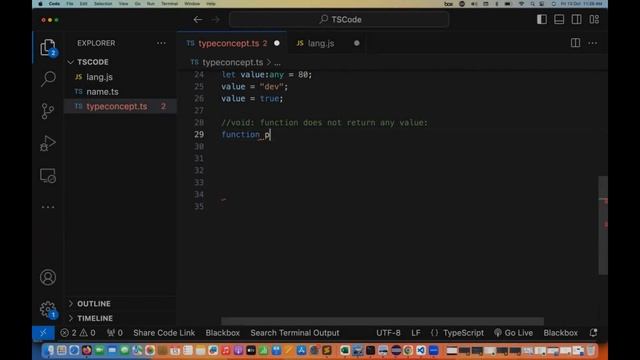Place cursor on line 29 function code
This screenshot has width=640, height=360.
(246, 134)
